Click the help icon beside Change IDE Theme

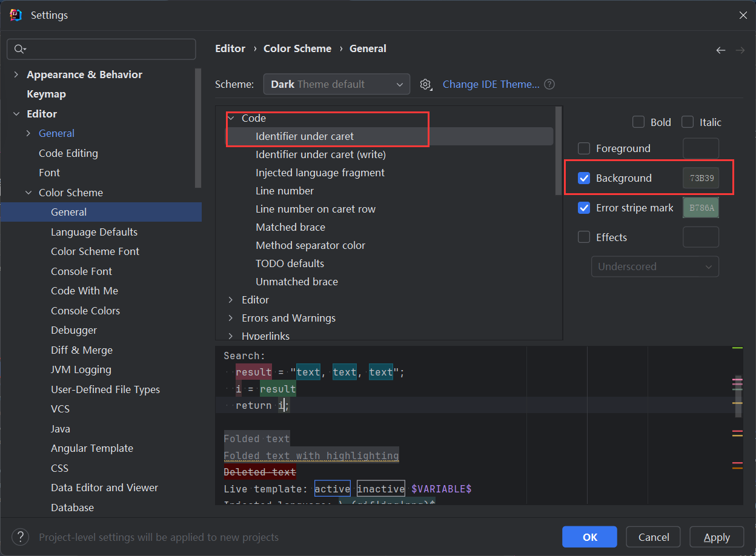point(549,85)
